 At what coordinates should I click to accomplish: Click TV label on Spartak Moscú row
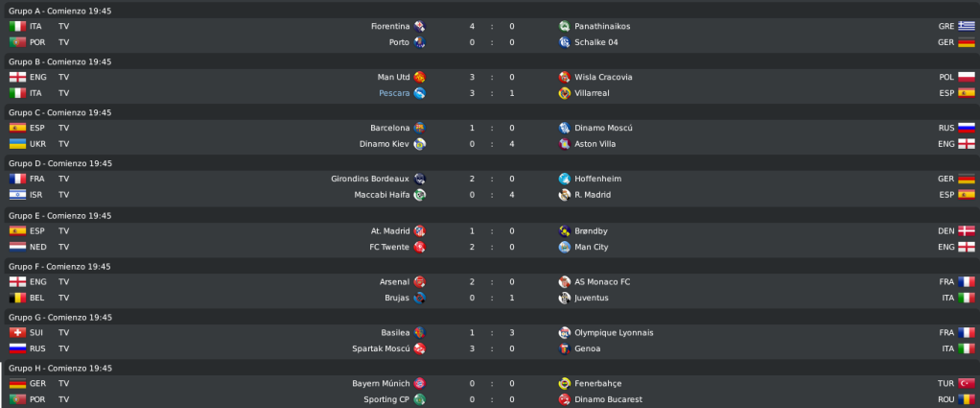tap(63, 348)
